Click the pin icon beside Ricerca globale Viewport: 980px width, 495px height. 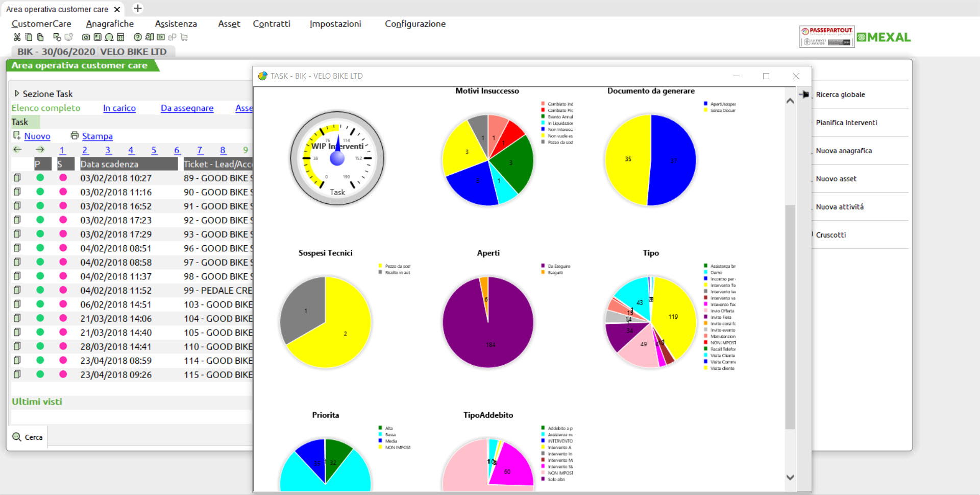[x=804, y=95]
